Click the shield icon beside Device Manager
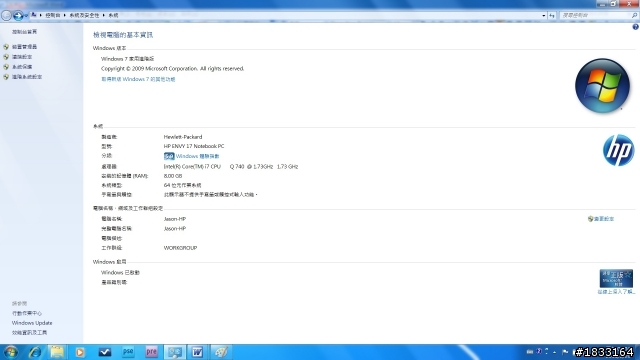Screen dimensions: 640x360 (x=6, y=47)
